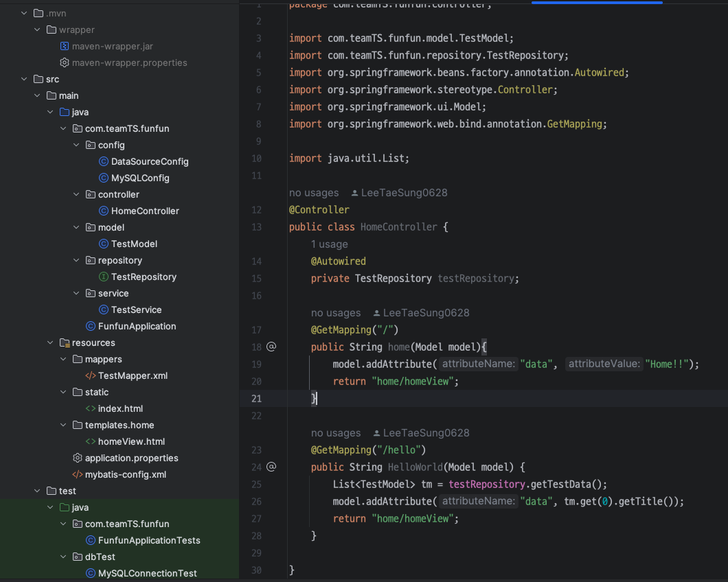Click 'no usages' hint above @Controller
The height and width of the screenshot is (582, 728).
pos(314,193)
